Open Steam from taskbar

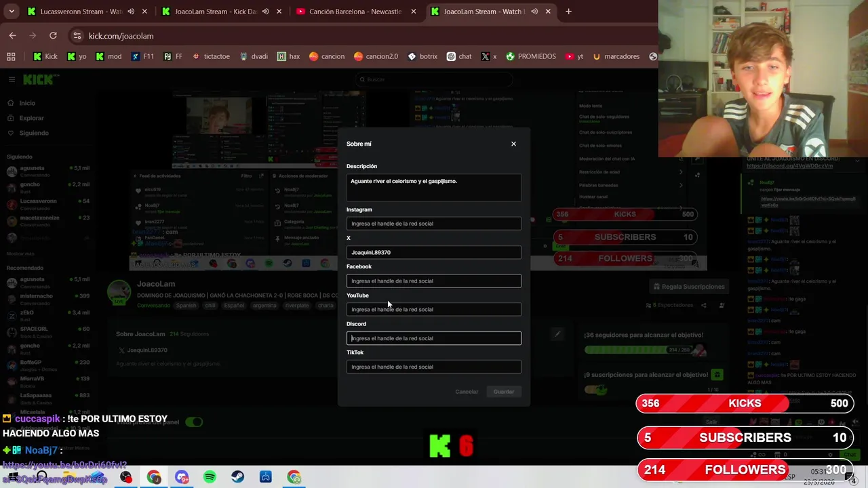237,477
